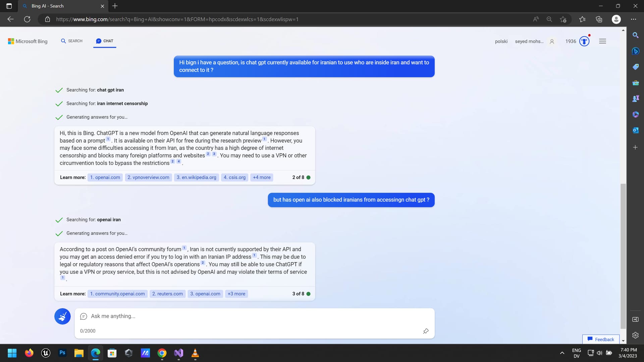Show hidden icons in the system tray

tap(563, 353)
